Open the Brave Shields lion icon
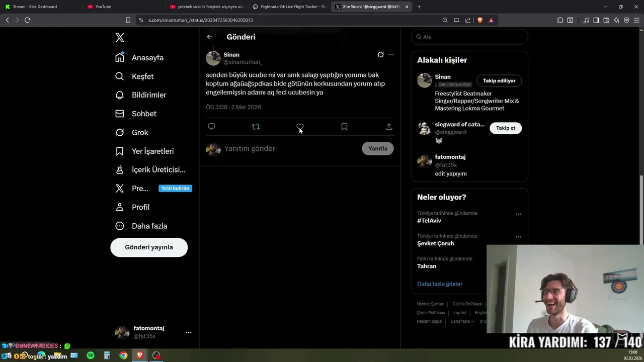The image size is (644, 362). 479,20
